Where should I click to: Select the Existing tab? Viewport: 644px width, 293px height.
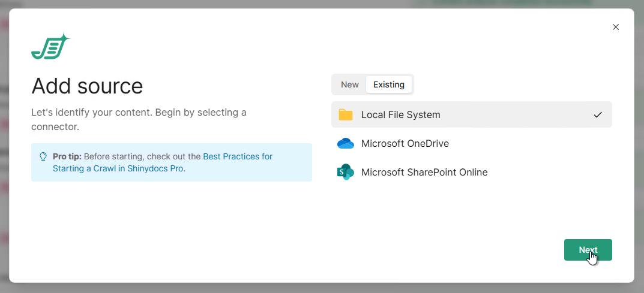coord(388,84)
